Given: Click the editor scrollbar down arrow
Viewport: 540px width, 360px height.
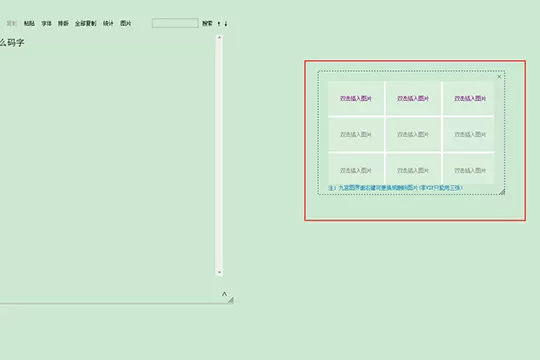Looking at the screenshot, I should point(219,272).
